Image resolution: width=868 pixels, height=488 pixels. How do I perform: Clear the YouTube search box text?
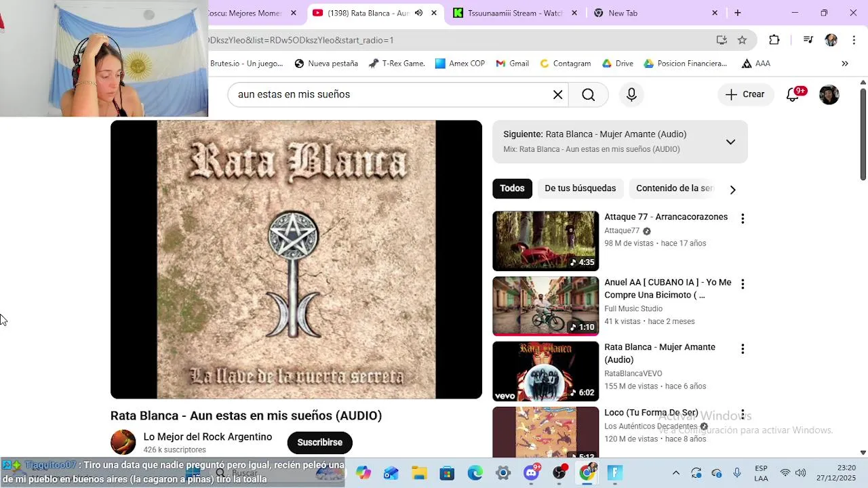557,95
